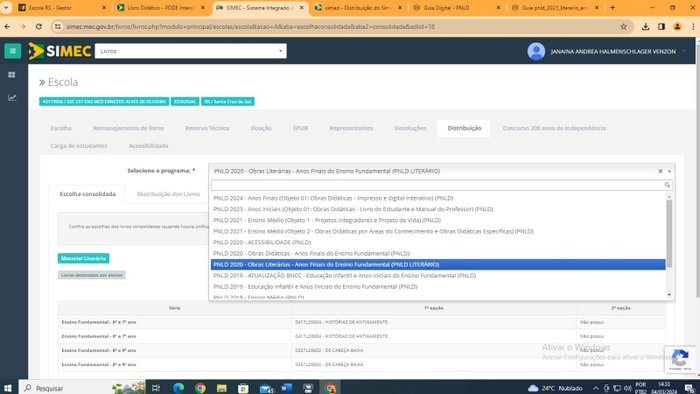Switch to Reserva Técnica tab
Screen dimensions: 700x394
(207, 128)
